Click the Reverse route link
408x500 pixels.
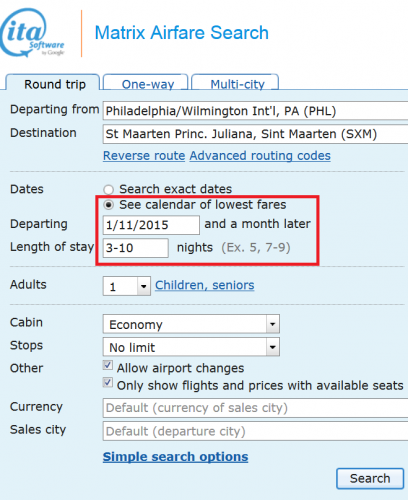(x=144, y=156)
